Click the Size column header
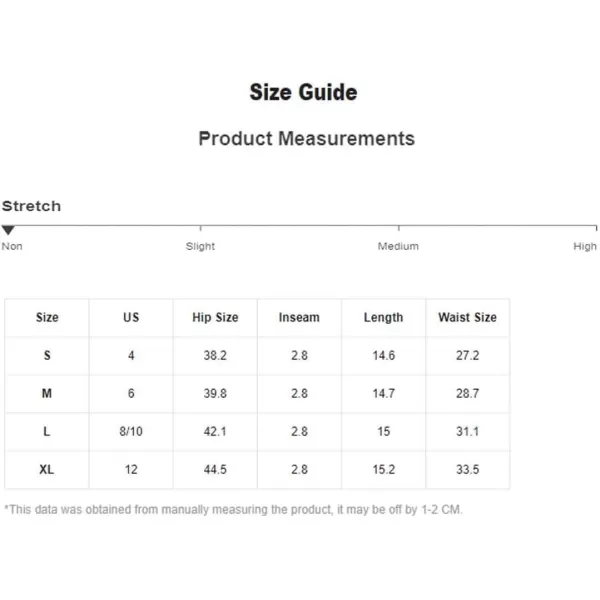This screenshot has width=600, height=600. coord(47,317)
